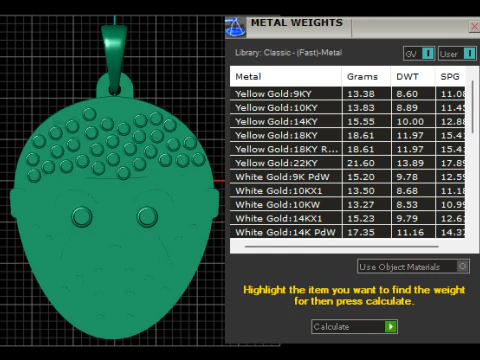The image size is (480, 360).
Task: Select the Yellow Gold:10KY row
Action: [x=348, y=108]
